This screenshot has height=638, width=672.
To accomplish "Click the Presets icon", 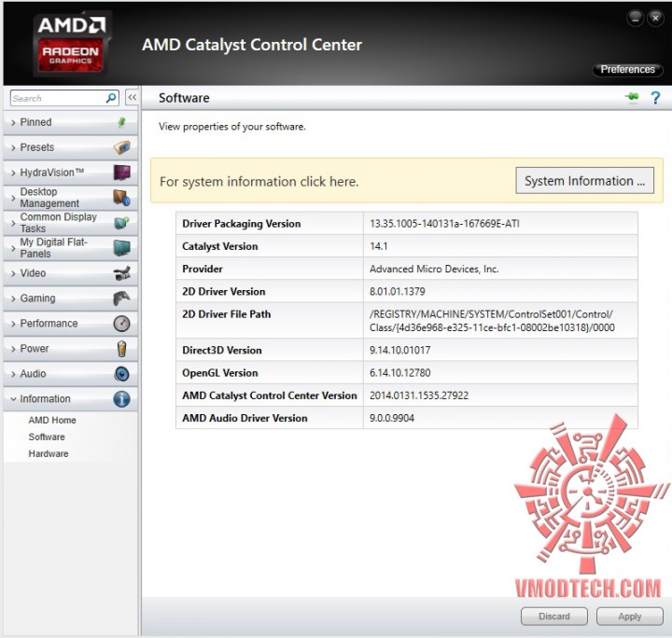I will (122, 147).
